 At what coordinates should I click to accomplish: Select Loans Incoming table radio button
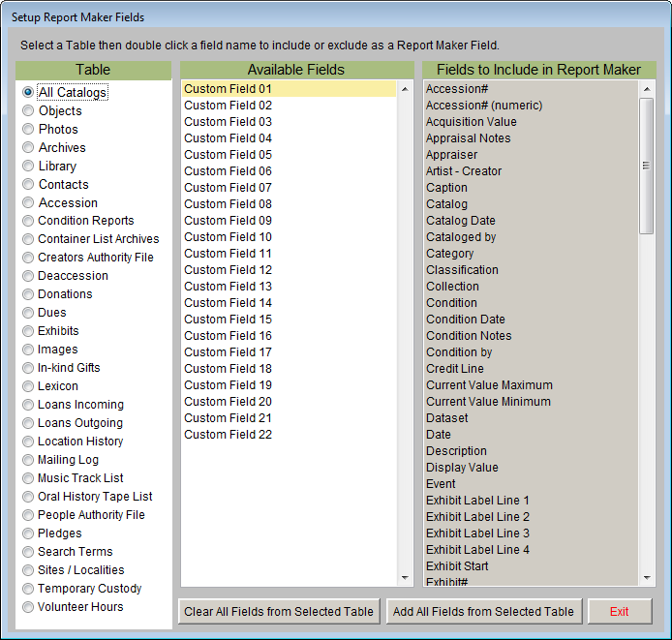[x=28, y=405]
